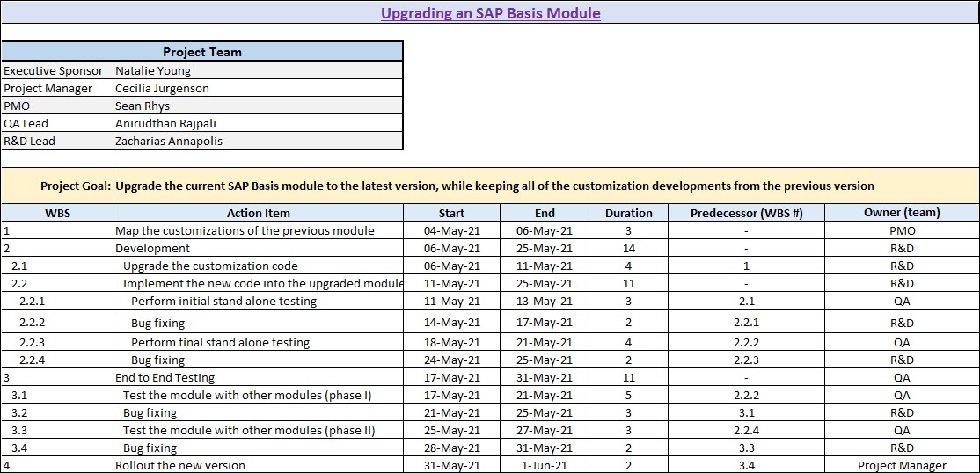Viewport: 980px width, 473px height.
Task: Select Predecessor cell 2.2.4
Action: coord(746,430)
